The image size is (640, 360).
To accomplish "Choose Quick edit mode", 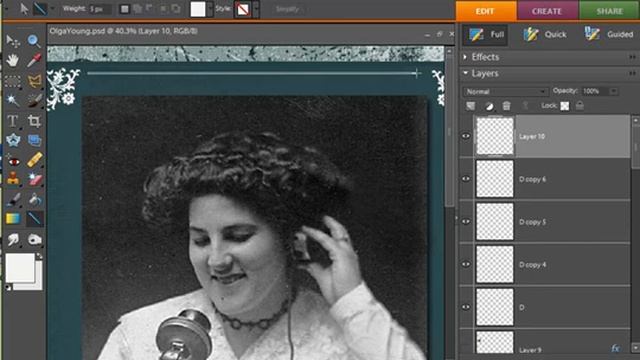I will click(x=545, y=35).
